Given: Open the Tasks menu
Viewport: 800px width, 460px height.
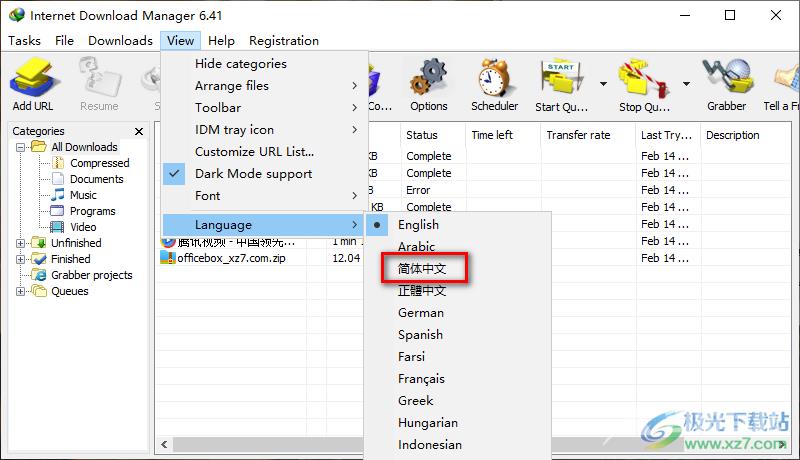Looking at the screenshot, I should point(24,40).
